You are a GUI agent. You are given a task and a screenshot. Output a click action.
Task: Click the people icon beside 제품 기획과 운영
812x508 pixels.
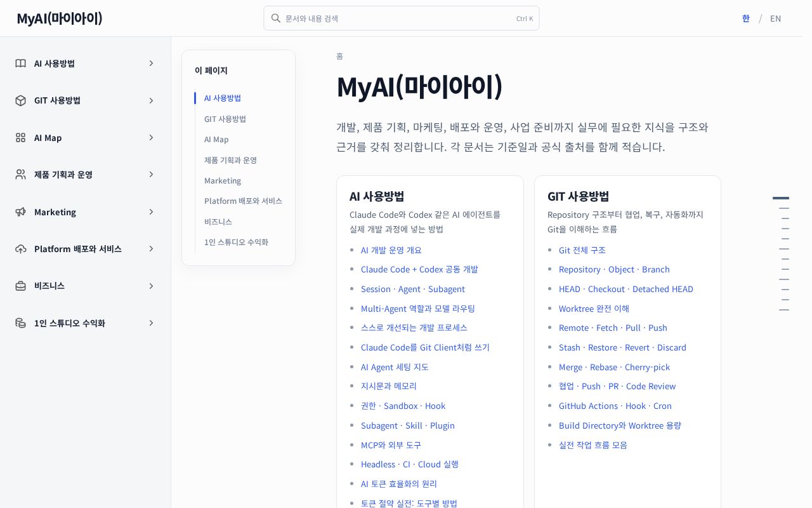21,175
